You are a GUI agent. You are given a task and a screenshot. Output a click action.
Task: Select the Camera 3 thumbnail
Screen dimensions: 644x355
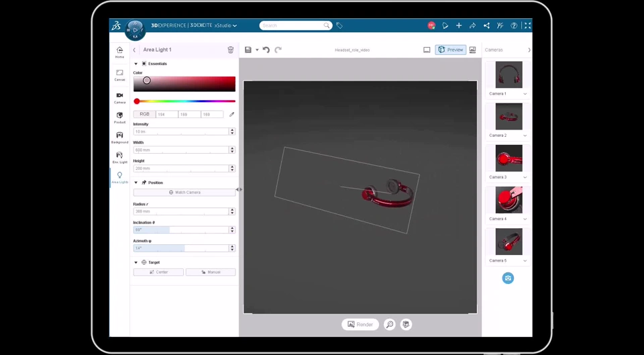point(509,158)
